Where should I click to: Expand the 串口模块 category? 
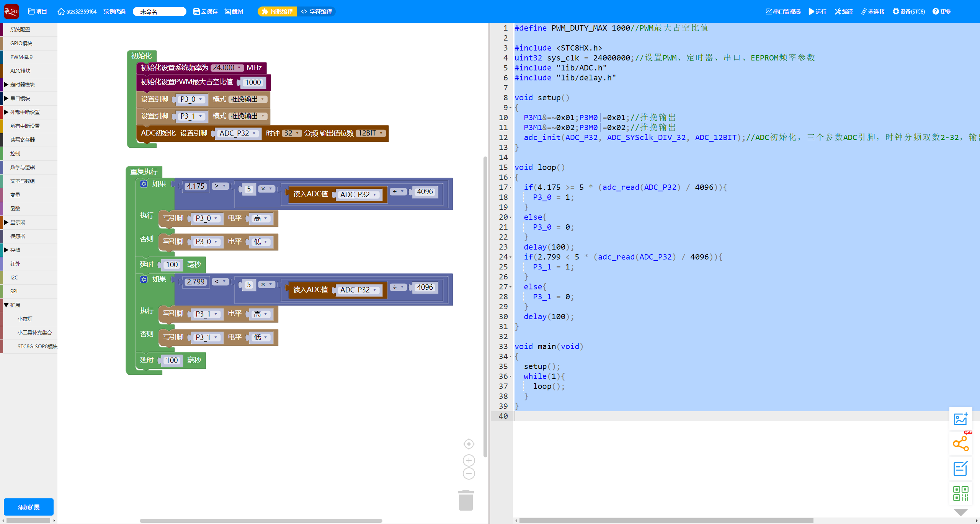tap(6, 98)
